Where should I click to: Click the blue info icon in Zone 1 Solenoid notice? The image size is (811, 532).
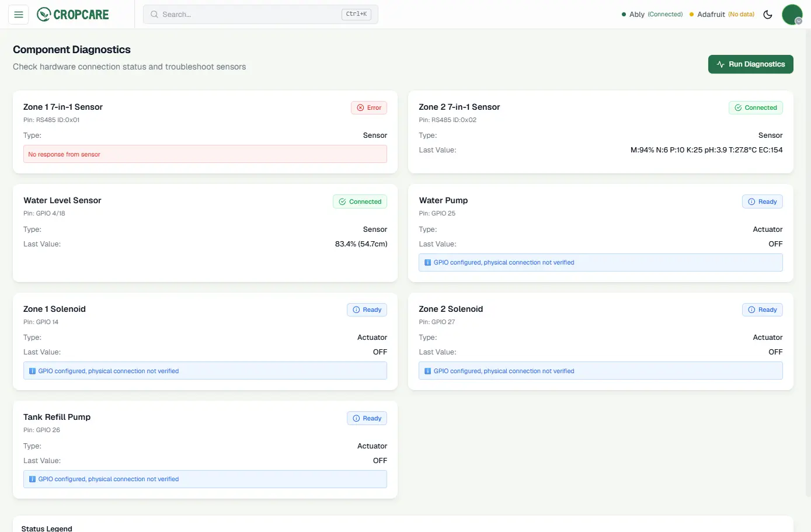32,371
